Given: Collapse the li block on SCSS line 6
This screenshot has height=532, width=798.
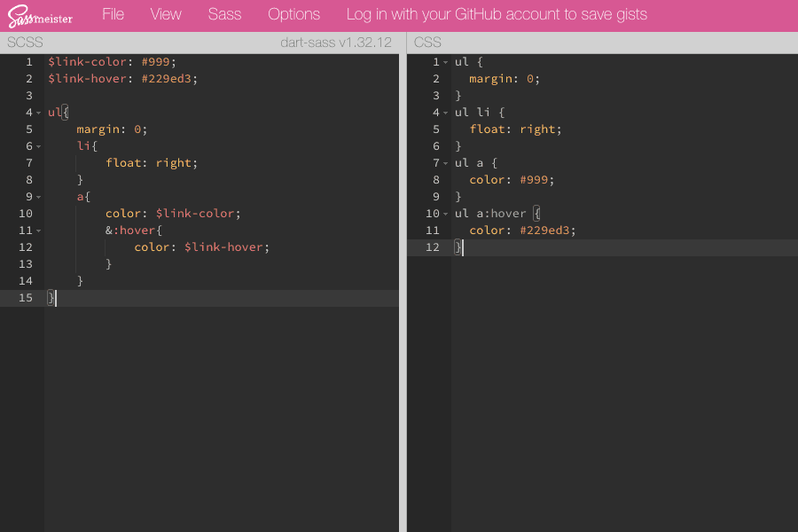Looking at the screenshot, I should (39, 145).
